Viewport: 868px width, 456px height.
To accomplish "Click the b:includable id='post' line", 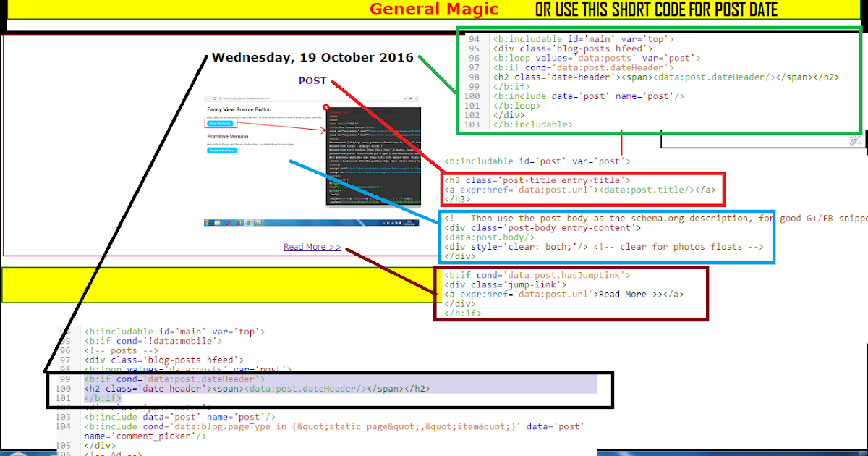I will pos(537,161).
